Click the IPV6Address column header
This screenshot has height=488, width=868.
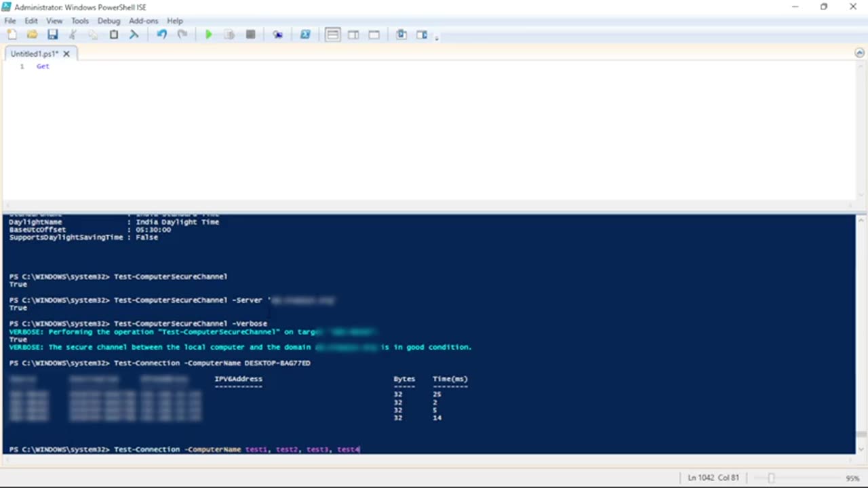pos(238,379)
